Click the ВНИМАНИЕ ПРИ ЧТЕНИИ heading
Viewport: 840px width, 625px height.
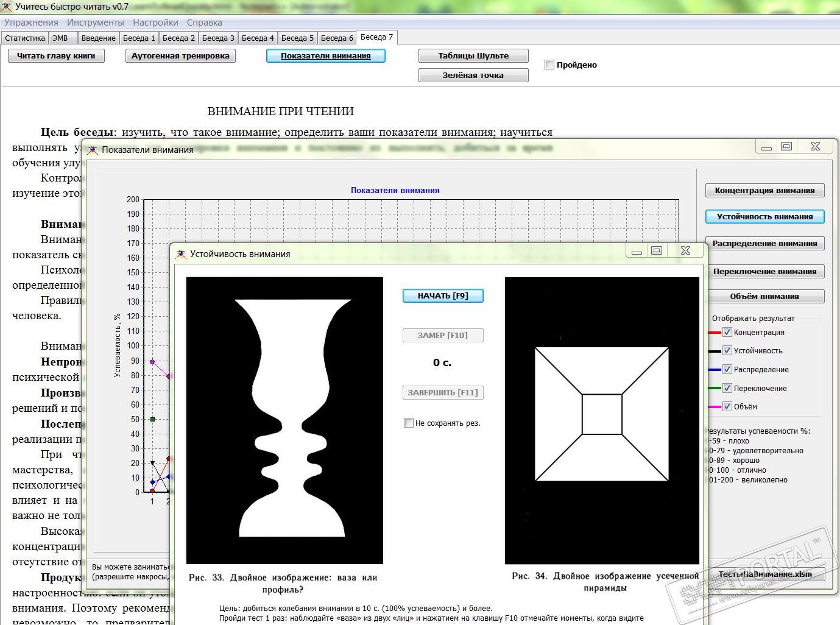[281, 111]
